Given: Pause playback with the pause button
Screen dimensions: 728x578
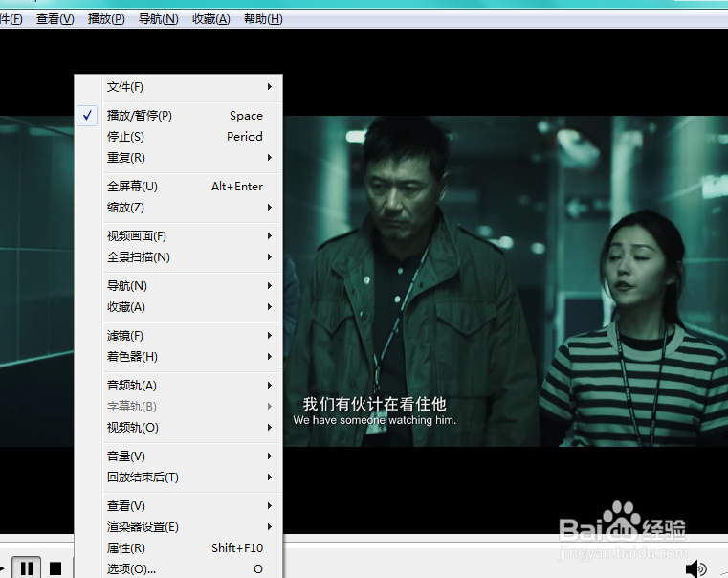Looking at the screenshot, I should click(27, 567).
